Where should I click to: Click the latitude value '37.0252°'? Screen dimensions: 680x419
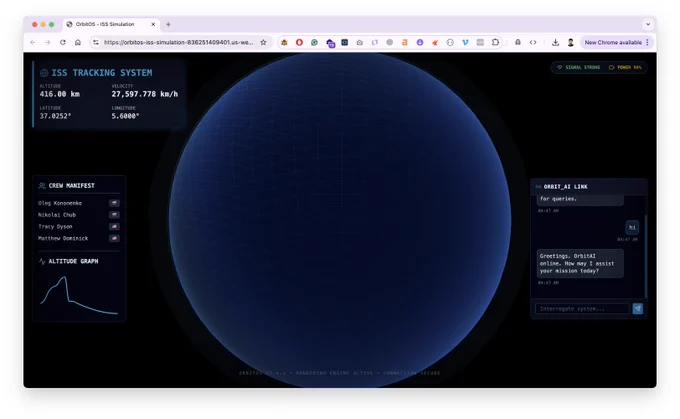[x=55, y=116]
